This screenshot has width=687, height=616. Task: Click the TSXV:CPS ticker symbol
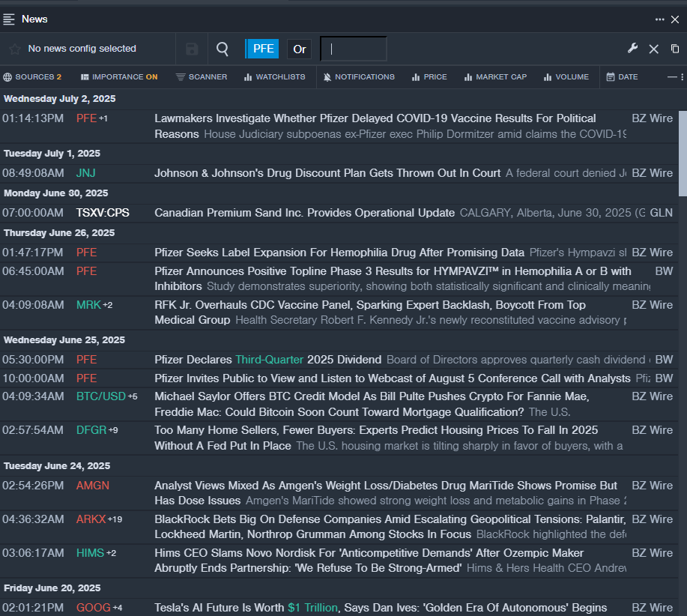[103, 213]
